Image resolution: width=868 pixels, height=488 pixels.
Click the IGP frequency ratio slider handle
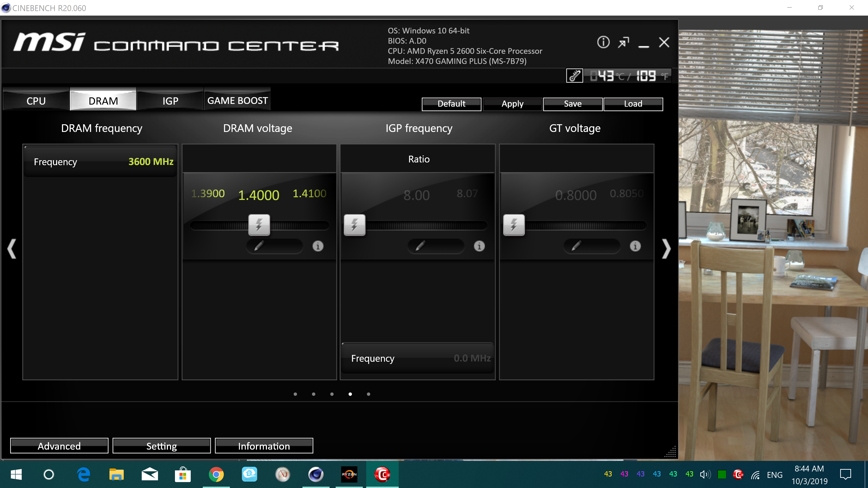tap(354, 225)
